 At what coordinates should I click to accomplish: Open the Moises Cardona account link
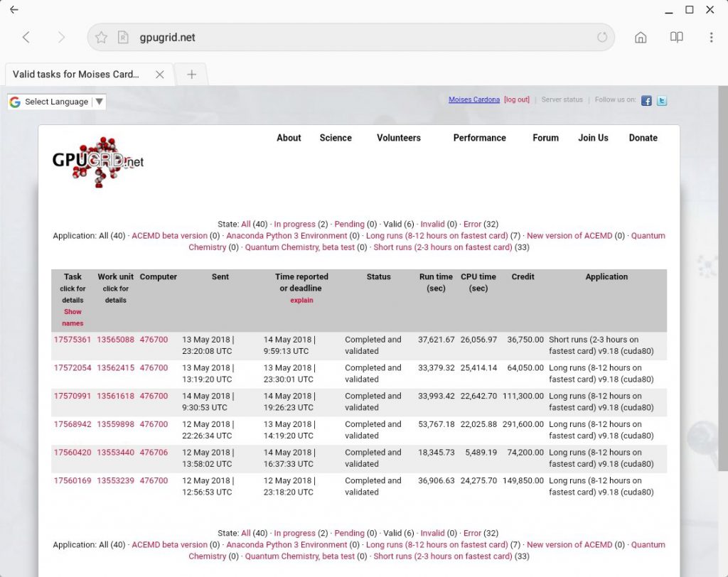pyautogui.click(x=474, y=99)
